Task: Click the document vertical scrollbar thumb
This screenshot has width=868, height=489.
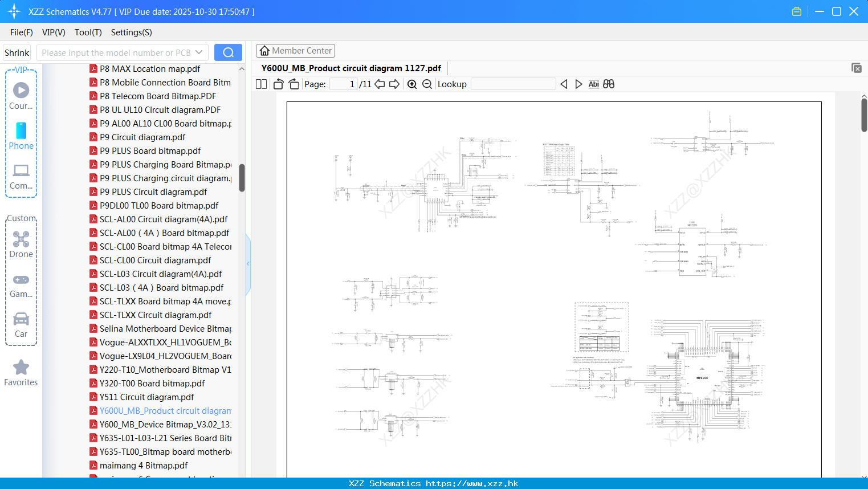Action: 864,115
